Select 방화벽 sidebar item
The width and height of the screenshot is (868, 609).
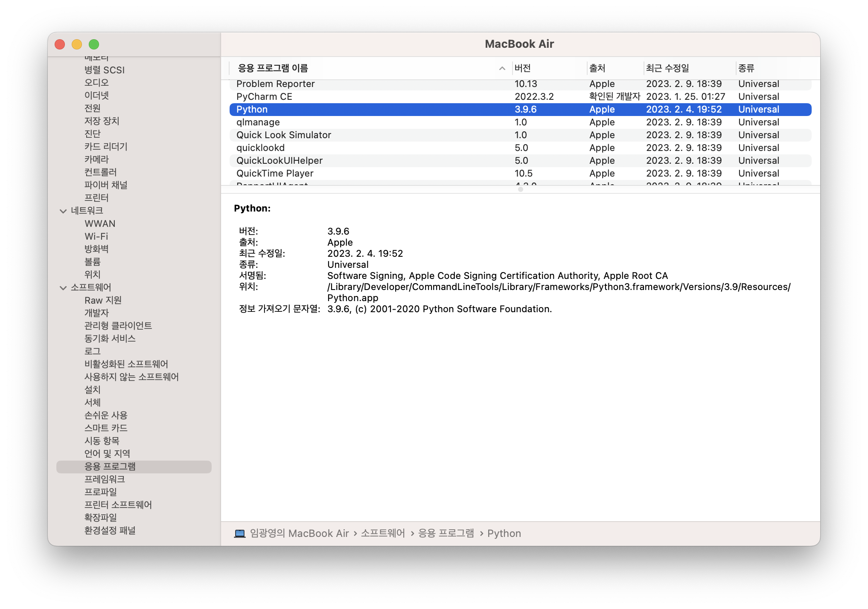coord(96,249)
